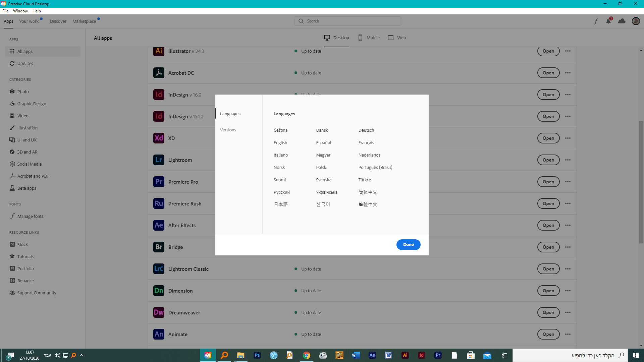Click the fonts icon in the top bar

pyautogui.click(x=596, y=21)
